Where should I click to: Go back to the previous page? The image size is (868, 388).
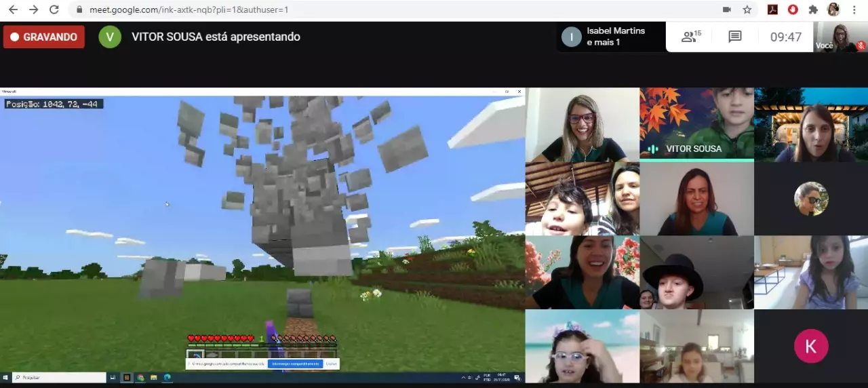(x=13, y=9)
